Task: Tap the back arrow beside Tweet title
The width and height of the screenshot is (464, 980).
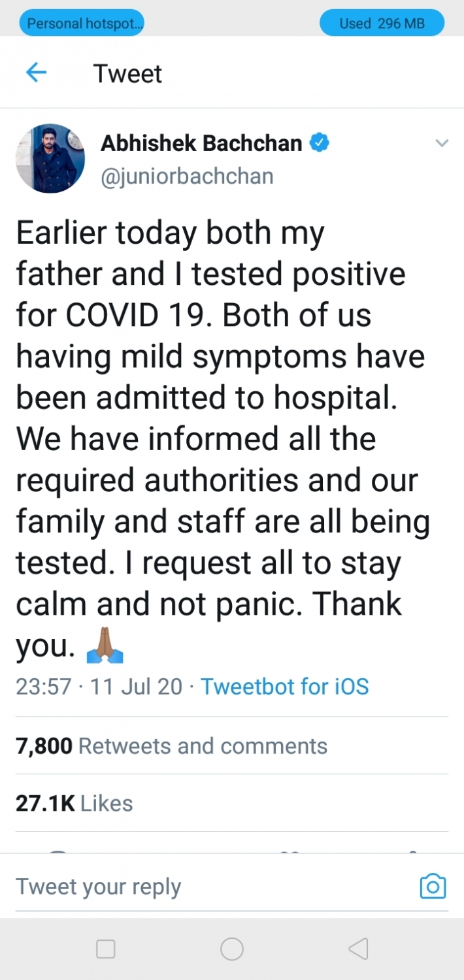Action: click(x=36, y=73)
